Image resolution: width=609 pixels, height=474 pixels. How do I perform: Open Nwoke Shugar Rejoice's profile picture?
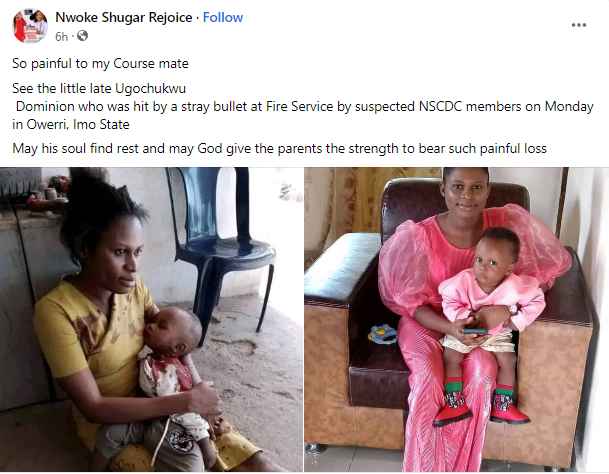(30, 26)
